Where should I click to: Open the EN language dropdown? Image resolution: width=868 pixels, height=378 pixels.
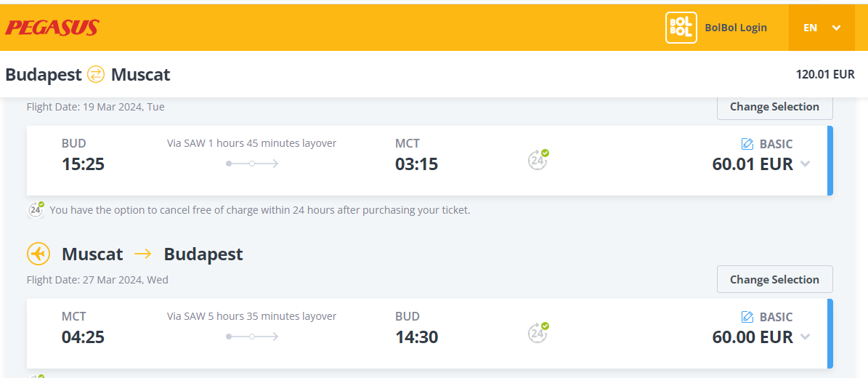point(823,28)
